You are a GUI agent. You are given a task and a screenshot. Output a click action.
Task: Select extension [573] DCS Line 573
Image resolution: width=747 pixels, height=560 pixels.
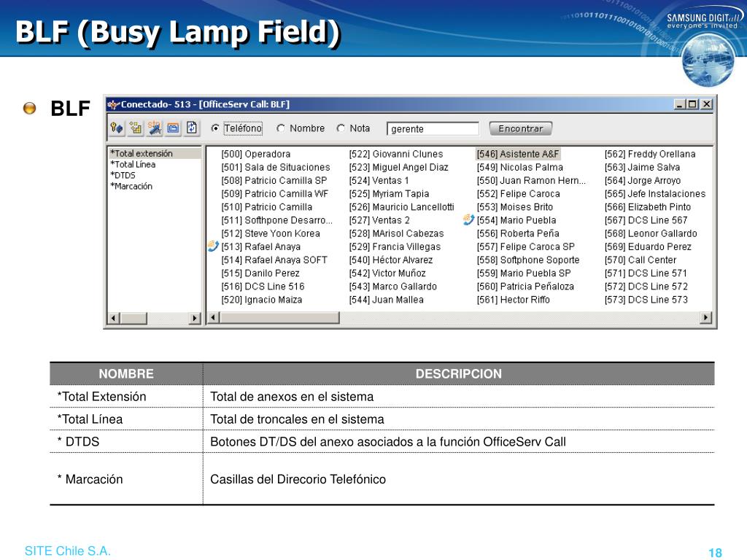[x=646, y=300]
